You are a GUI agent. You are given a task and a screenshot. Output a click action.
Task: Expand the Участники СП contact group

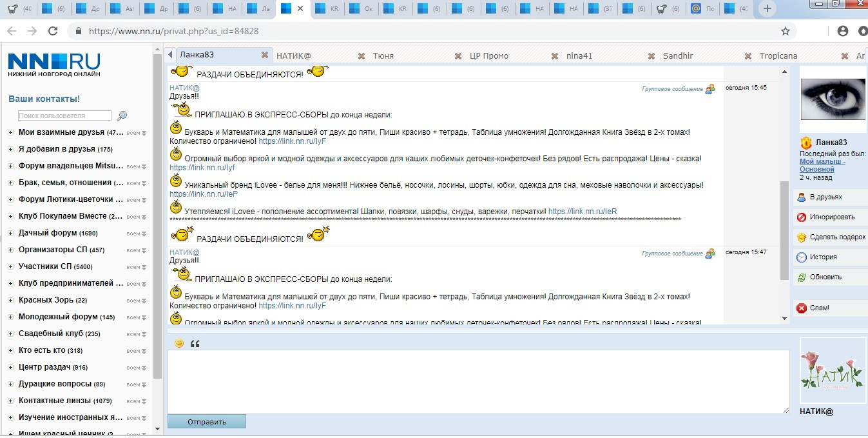pos(10,267)
